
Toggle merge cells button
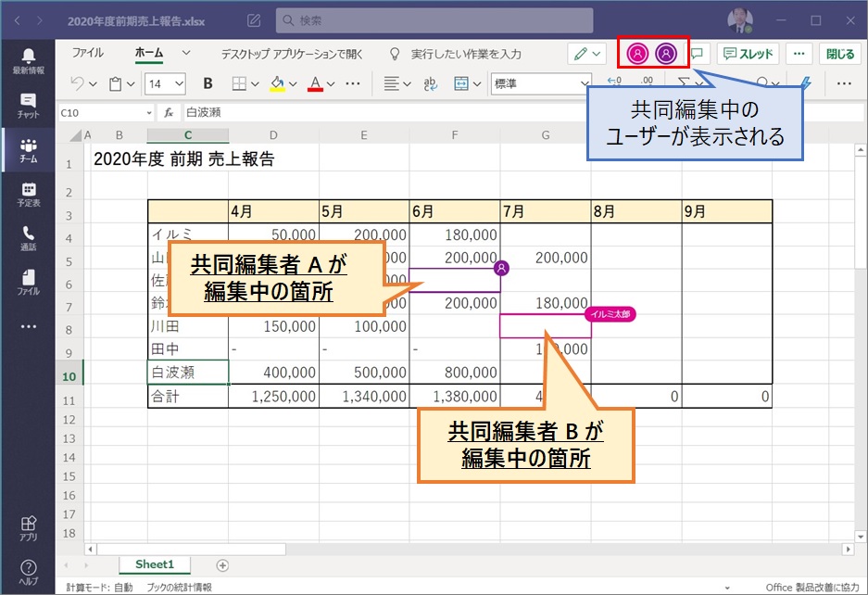click(x=462, y=83)
